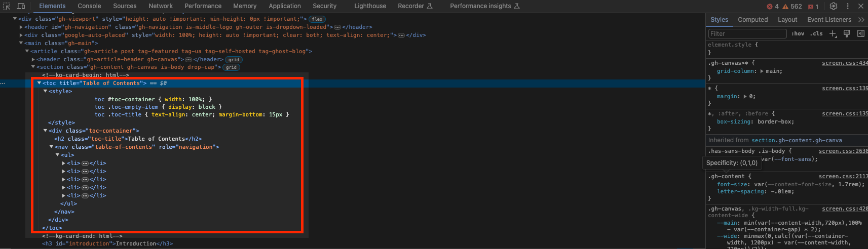Collapse the toc Table of Contents element
The height and width of the screenshot is (249, 868).
point(40,83)
